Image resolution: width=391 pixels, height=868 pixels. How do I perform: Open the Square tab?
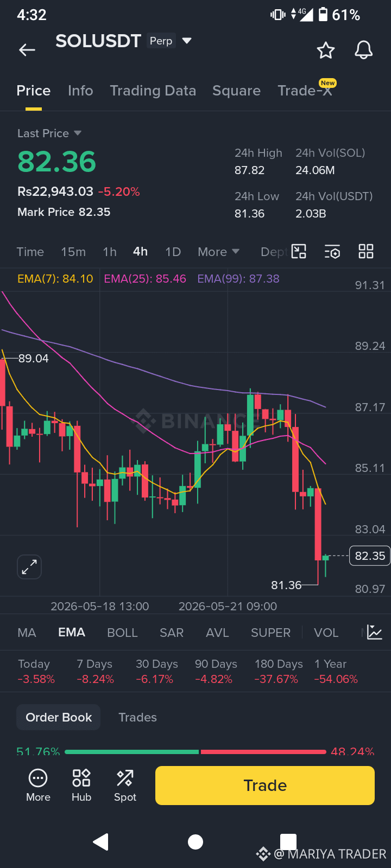point(236,91)
